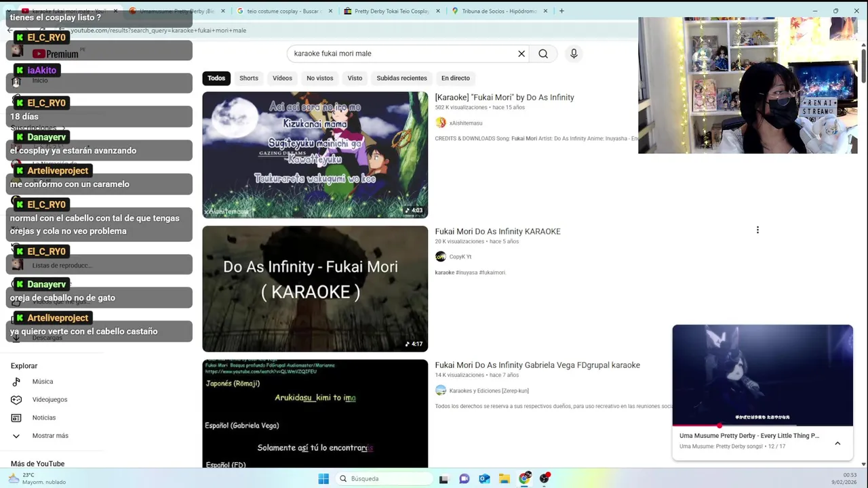The height and width of the screenshot is (488, 868).
Task: Click the Videojuegos sidebar icon
Action: click(16, 400)
